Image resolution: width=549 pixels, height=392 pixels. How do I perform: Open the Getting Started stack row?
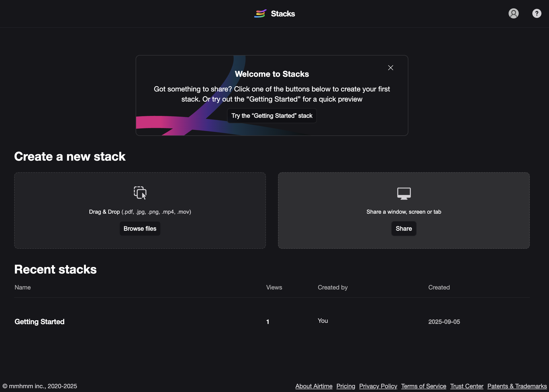tap(40, 322)
